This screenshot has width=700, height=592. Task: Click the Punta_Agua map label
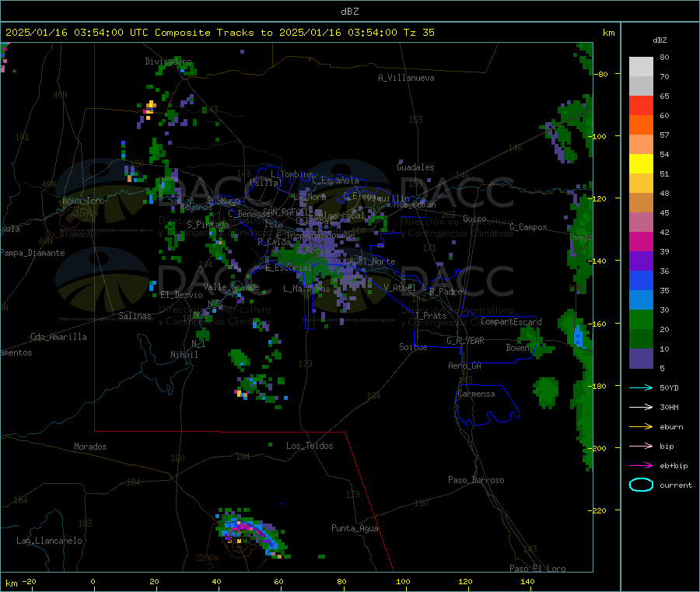point(355,529)
